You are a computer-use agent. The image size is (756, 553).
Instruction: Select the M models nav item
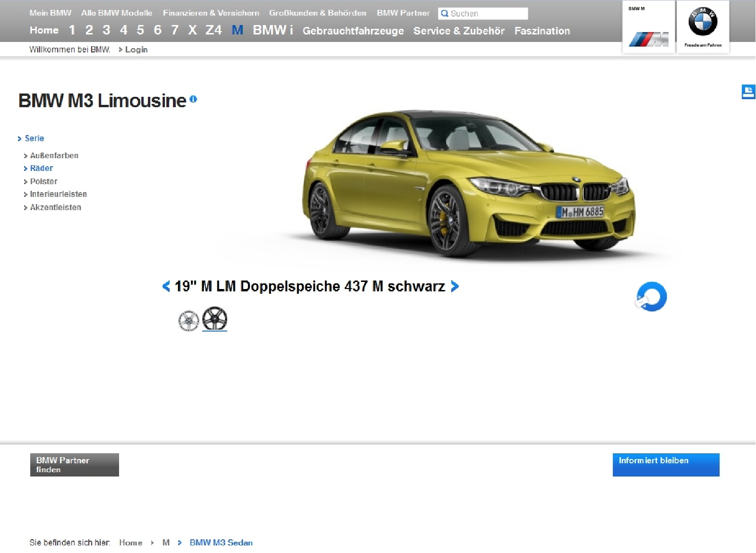click(238, 30)
